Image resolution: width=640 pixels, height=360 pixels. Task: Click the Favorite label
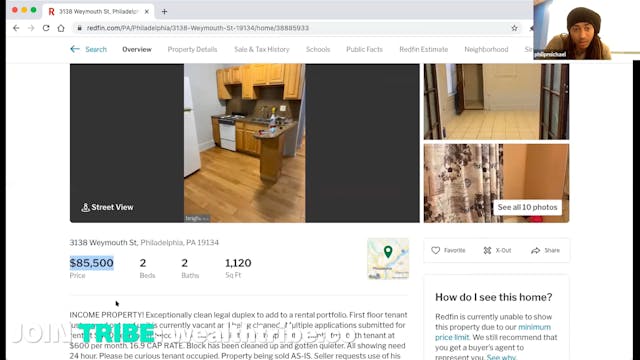tap(455, 250)
